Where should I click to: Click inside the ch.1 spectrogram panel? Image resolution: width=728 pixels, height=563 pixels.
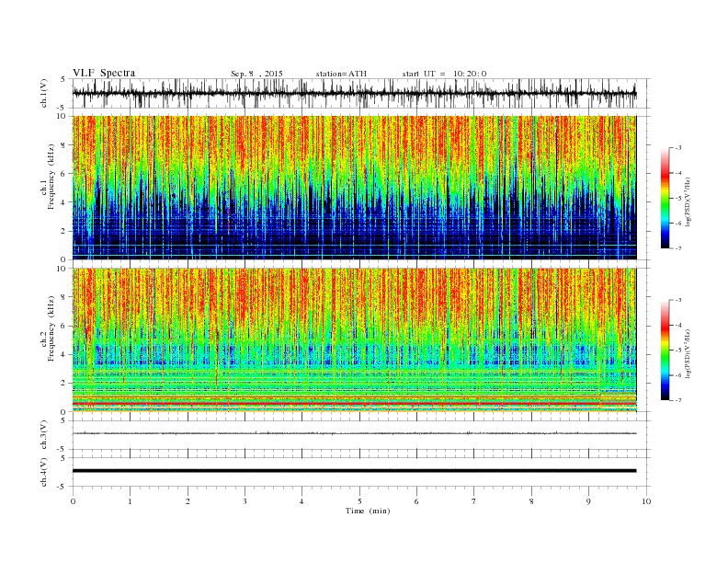click(x=354, y=188)
